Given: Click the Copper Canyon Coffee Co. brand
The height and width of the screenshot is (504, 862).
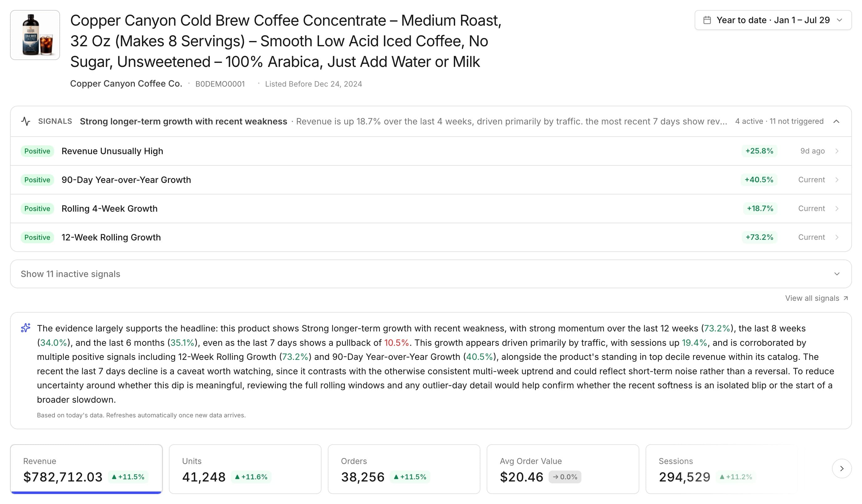Looking at the screenshot, I should pos(126,84).
